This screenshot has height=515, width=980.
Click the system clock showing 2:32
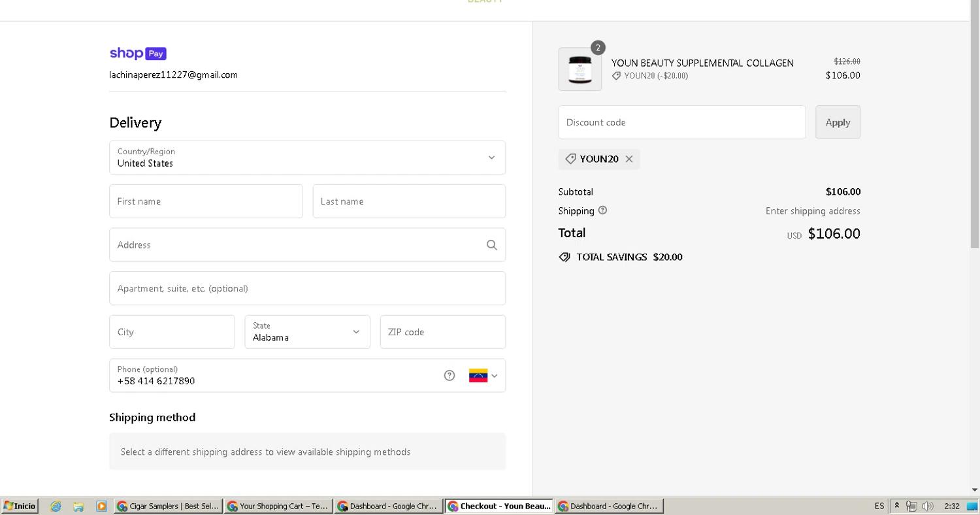(952, 506)
